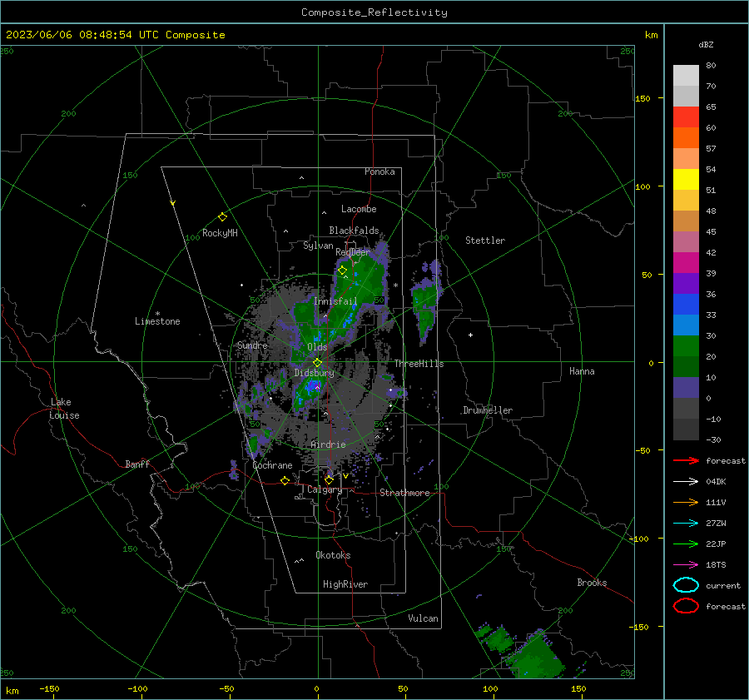Image resolution: width=749 pixels, height=700 pixels.
Task: Select the orange 111V arrow legend entry
Action: click(686, 502)
